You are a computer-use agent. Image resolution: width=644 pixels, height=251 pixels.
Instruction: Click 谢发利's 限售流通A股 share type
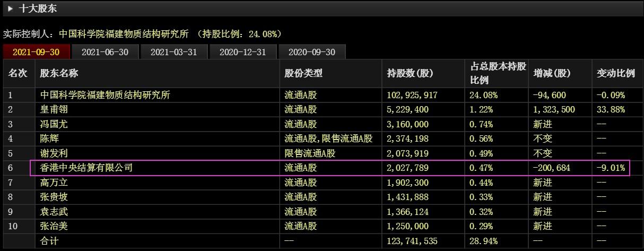click(x=310, y=154)
